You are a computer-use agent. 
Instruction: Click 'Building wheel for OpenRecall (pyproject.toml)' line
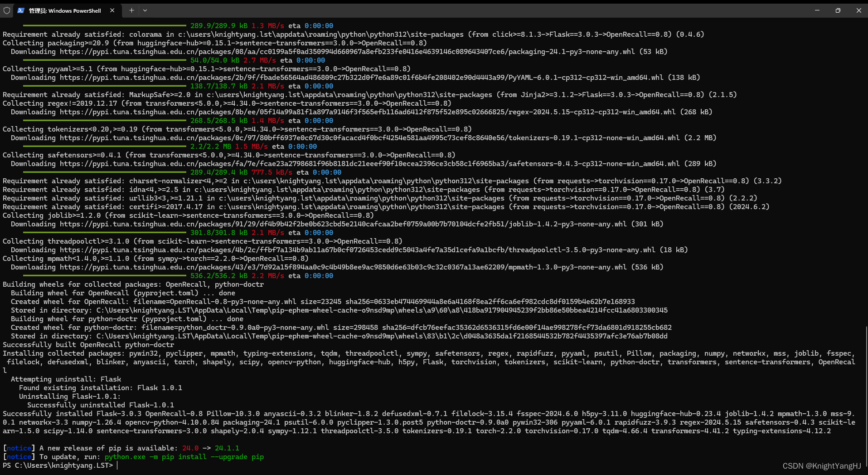pos(123,293)
